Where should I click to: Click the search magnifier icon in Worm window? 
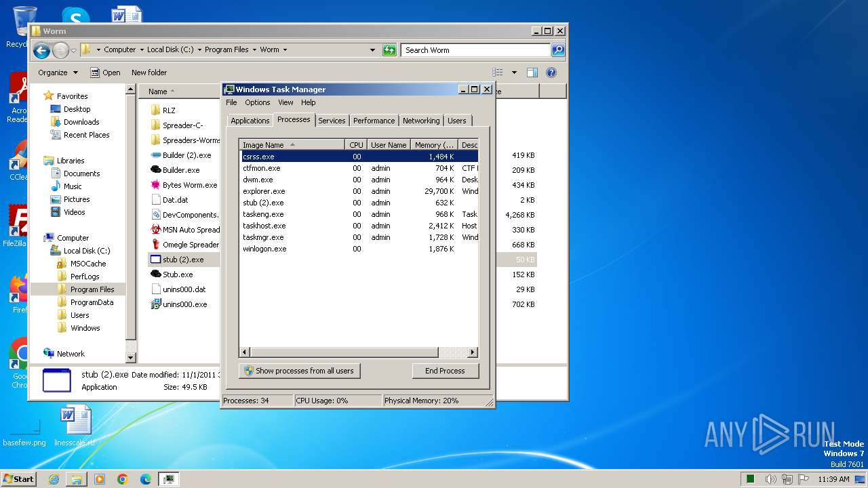tap(557, 50)
